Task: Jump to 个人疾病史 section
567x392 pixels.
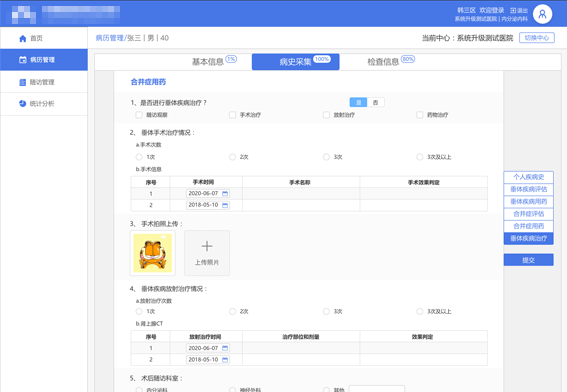Action: 528,177
